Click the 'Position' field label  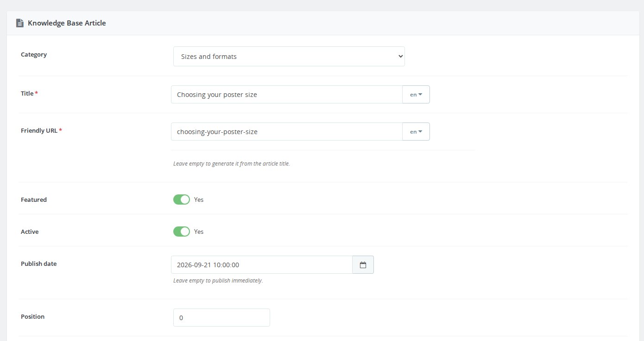pos(32,316)
